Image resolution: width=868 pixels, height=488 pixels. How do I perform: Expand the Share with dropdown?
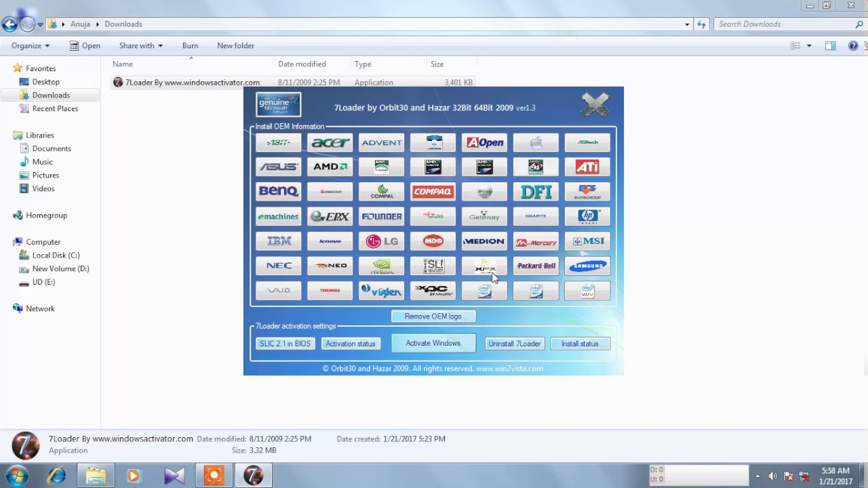(x=141, y=45)
